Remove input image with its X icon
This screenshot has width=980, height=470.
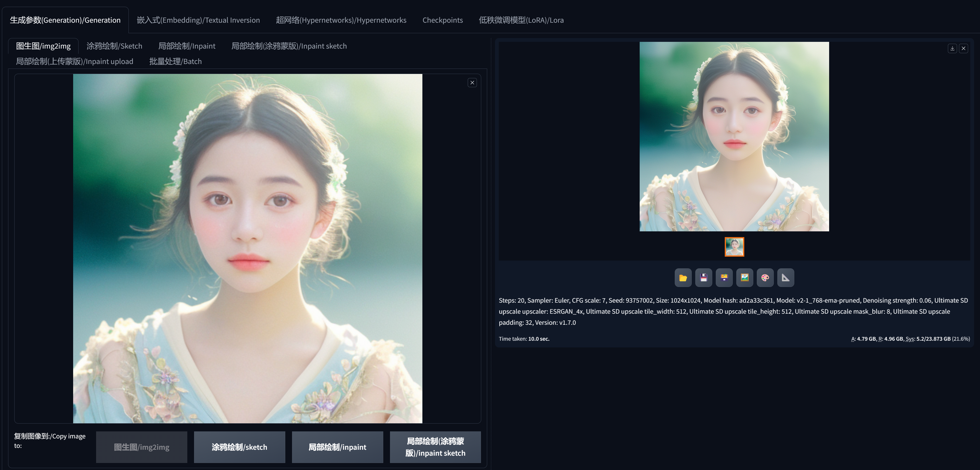pos(472,83)
